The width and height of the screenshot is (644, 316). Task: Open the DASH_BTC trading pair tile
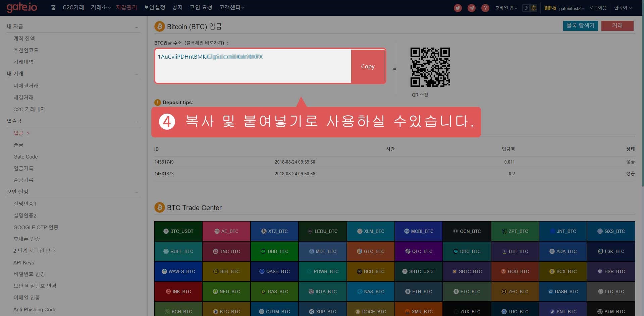[563, 292]
